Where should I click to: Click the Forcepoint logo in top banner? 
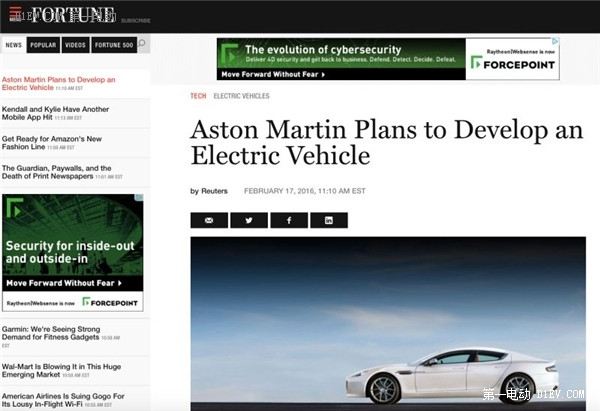click(513, 64)
